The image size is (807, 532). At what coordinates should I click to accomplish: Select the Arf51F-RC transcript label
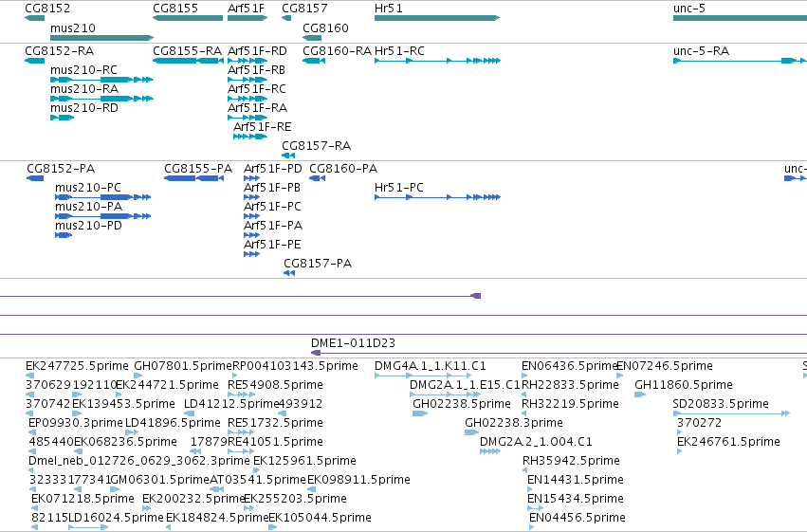[256, 89]
